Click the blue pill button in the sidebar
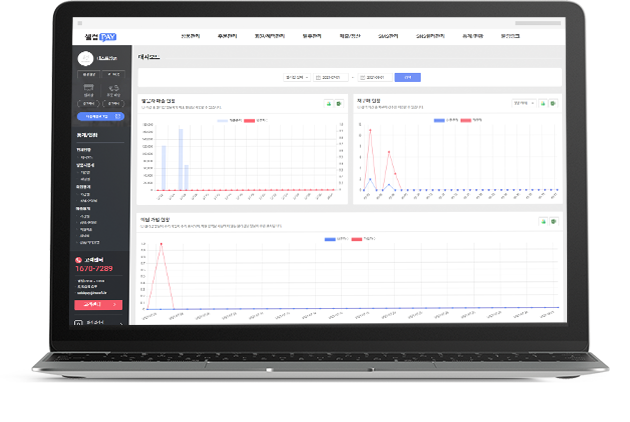630x422 pixels. [100, 116]
